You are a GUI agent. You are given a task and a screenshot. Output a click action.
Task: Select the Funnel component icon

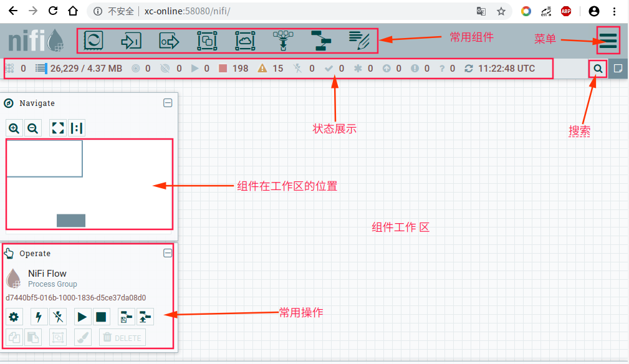pyautogui.click(x=282, y=41)
